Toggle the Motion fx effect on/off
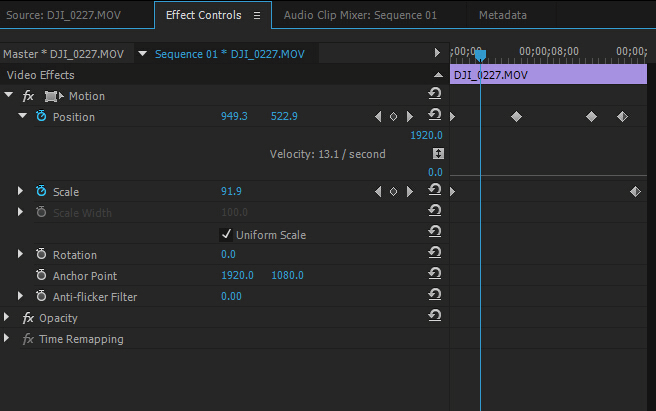The width and height of the screenshot is (656, 411). tap(28, 96)
